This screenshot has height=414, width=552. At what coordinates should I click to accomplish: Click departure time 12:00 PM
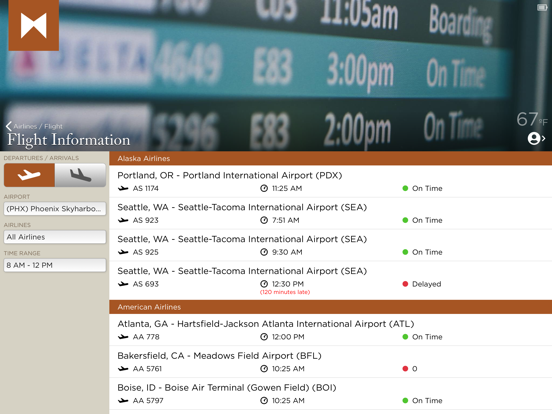point(288,337)
